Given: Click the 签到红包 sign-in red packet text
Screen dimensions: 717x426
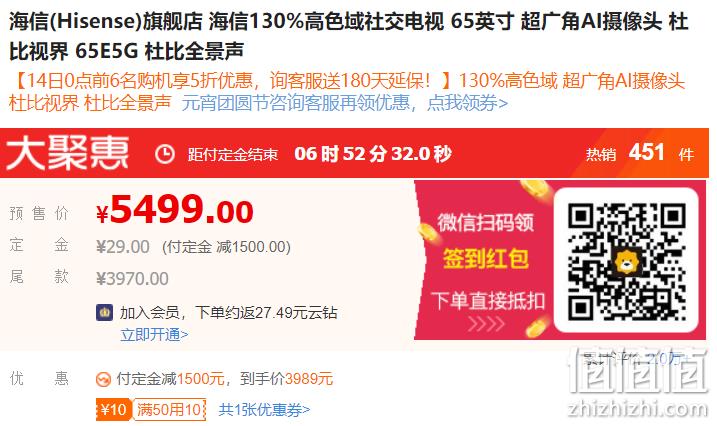Looking at the screenshot, I should pos(486,259).
